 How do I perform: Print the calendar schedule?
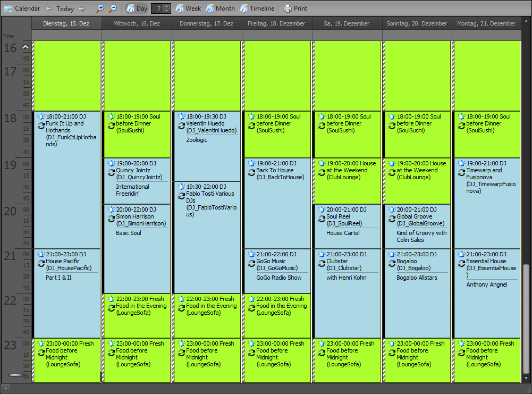point(295,9)
